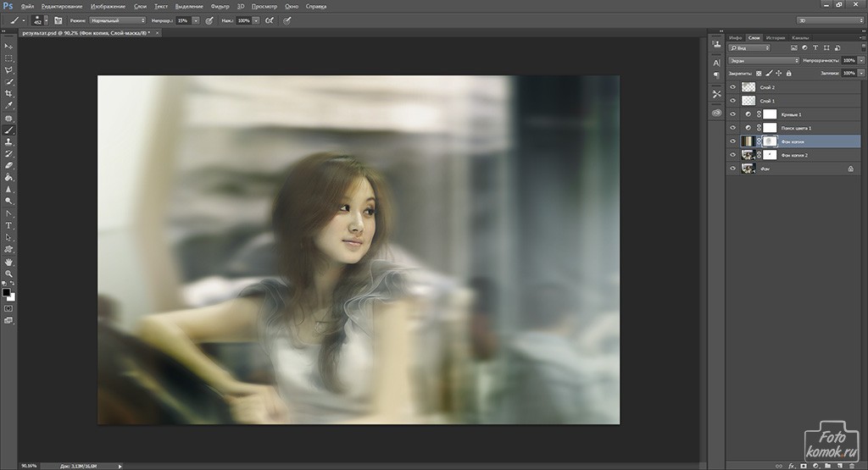Image resolution: width=868 pixels, height=470 pixels.
Task: Open the brush settings panel toggle
Action: tap(58, 20)
